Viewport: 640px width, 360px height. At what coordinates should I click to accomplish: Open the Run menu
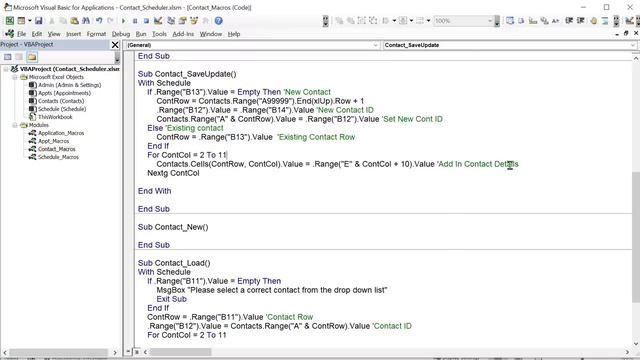coord(141,34)
